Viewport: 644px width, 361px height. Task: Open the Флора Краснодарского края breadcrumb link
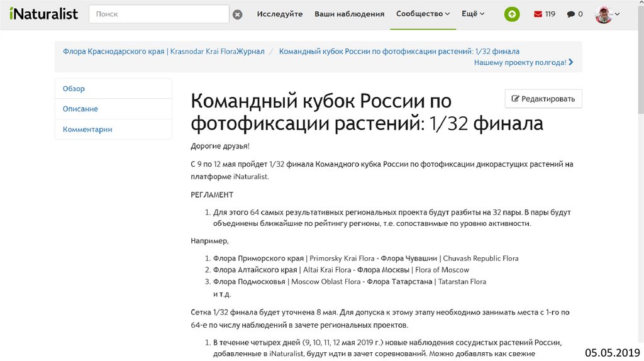164,52
